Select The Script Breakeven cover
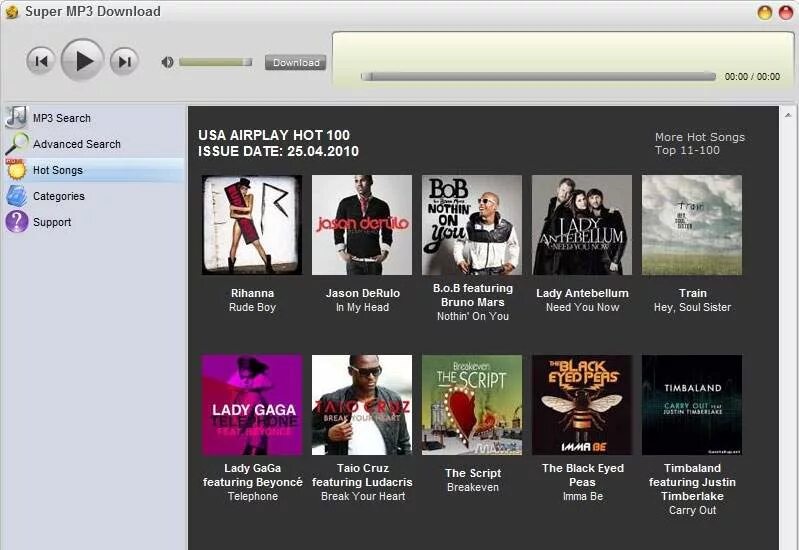 [472, 405]
